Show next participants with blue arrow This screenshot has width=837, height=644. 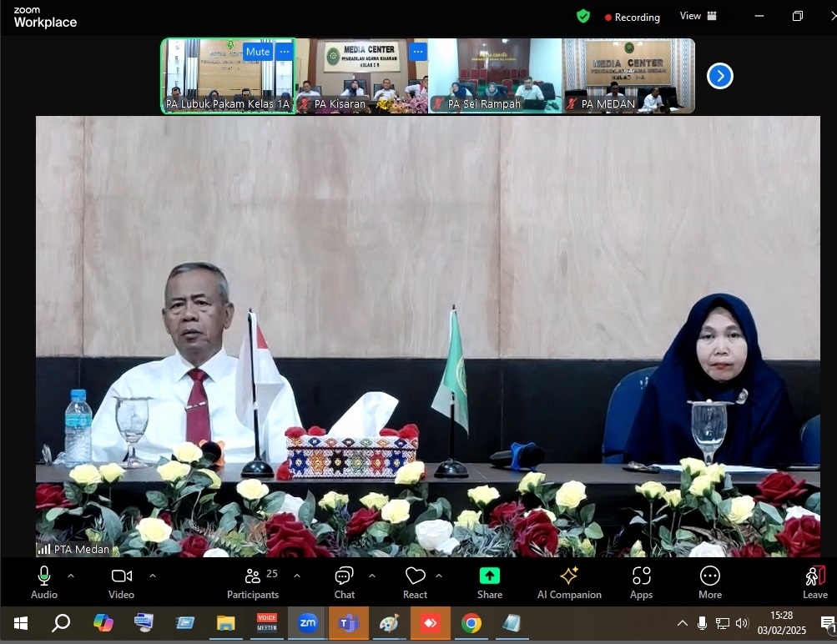pos(719,77)
